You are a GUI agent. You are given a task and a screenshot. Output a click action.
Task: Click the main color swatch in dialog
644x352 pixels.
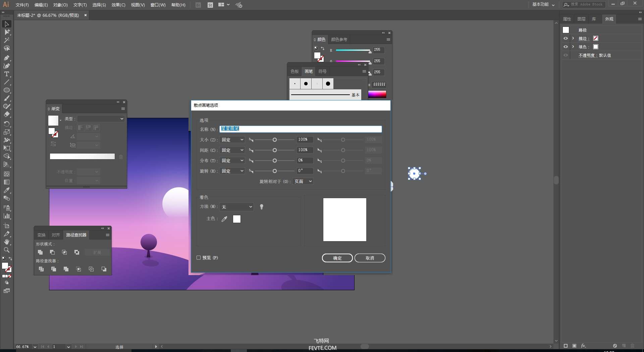[x=237, y=219]
